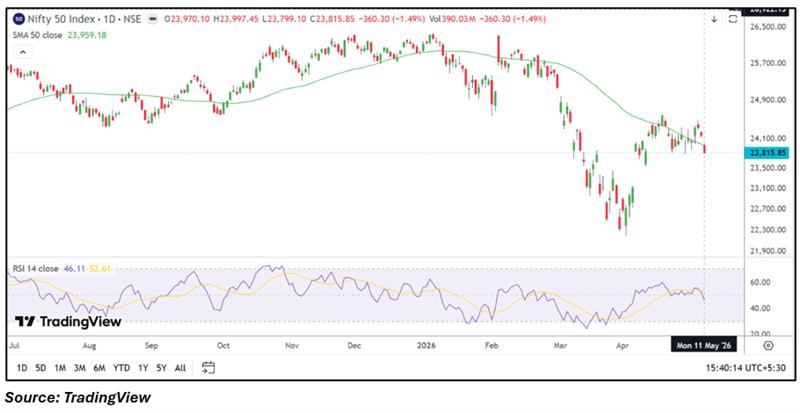Select the 1D time range
This screenshot has height=413, width=800.
coord(22,368)
